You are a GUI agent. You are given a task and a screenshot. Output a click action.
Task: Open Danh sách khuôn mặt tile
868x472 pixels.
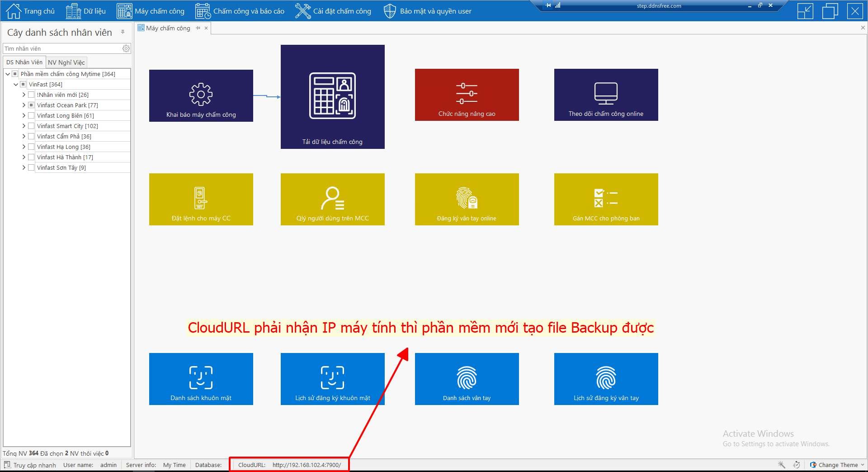pyautogui.click(x=201, y=379)
